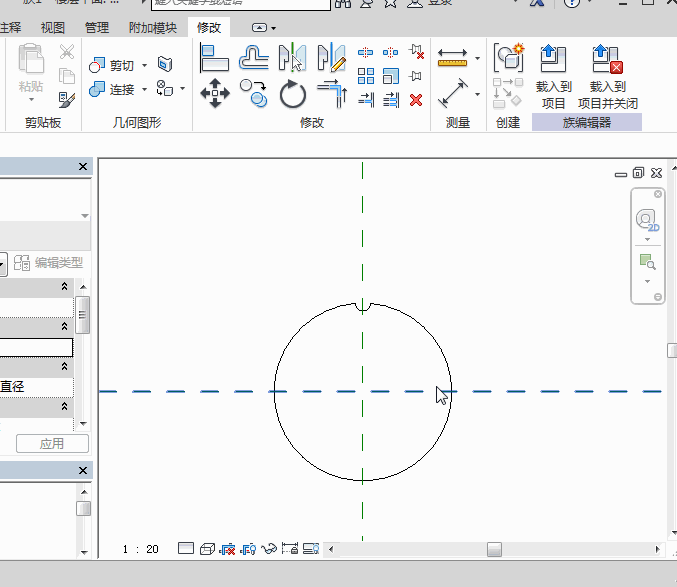The width and height of the screenshot is (677, 587).
Task: Click the 应用 (Apply) button
Action: [52, 444]
